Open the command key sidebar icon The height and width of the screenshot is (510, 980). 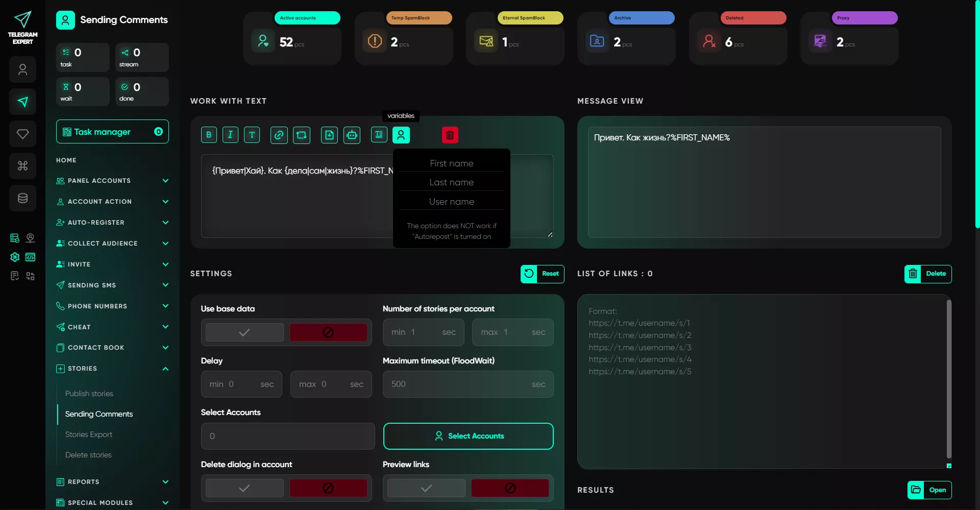click(22, 166)
